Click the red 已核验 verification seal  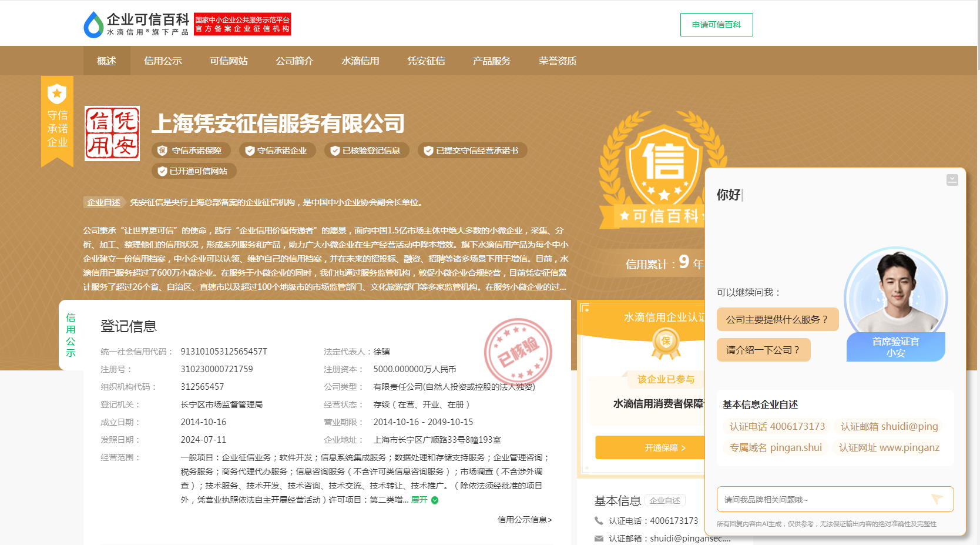pos(519,349)
